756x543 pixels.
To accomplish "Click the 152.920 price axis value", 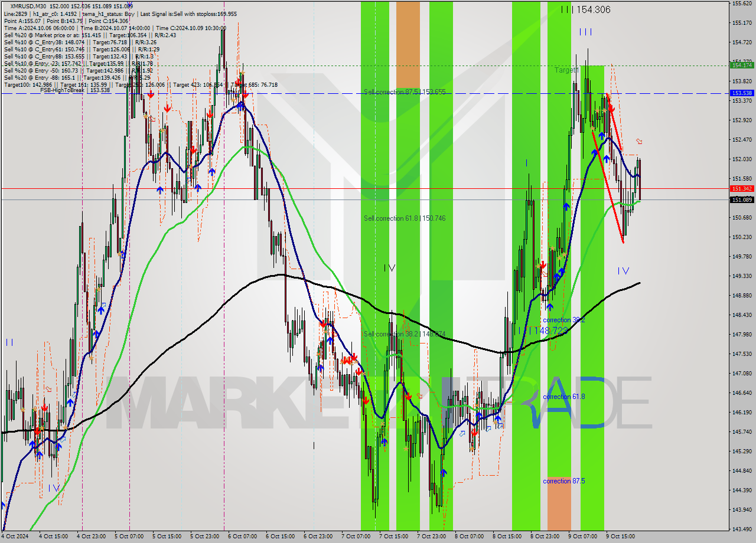I will [x=742, y=120].
